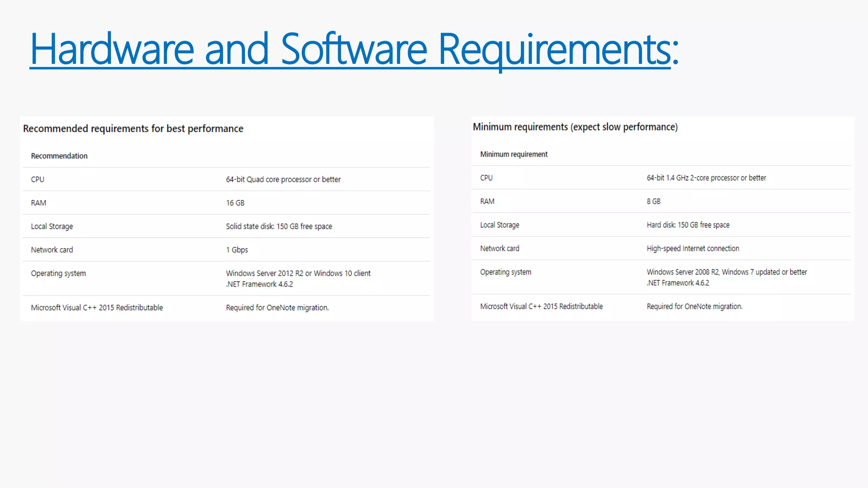Select 'Recommended requirements for best performance' heading
868x488 pixels.
pyautogui.click(x=133, y=129)
